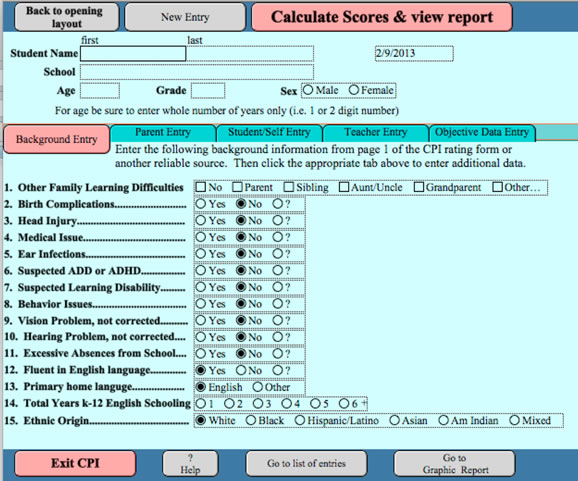Screen dimensions: 578x481
Task: Choose 1 year of English schooling
Action: click(x=201, y=404)
